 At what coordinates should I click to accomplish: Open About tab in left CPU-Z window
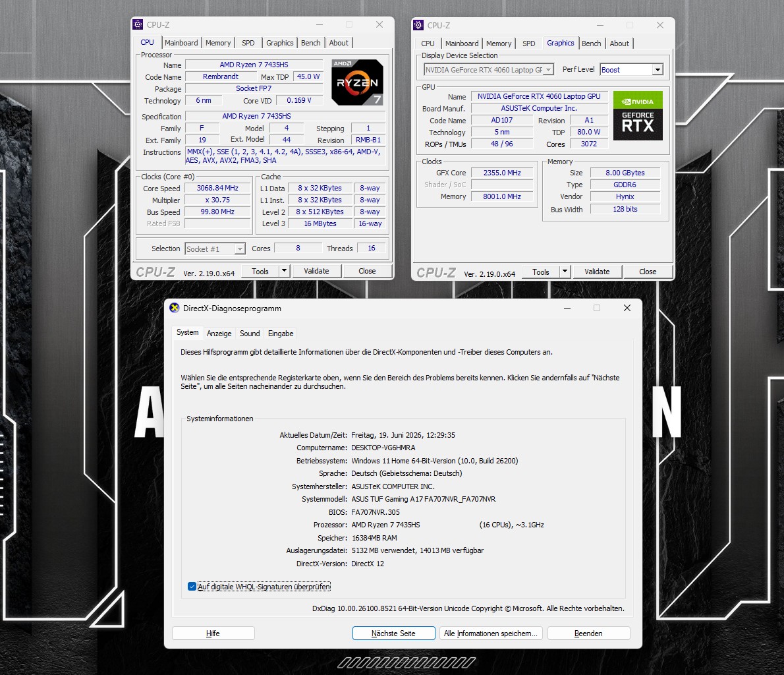[339, 43]
